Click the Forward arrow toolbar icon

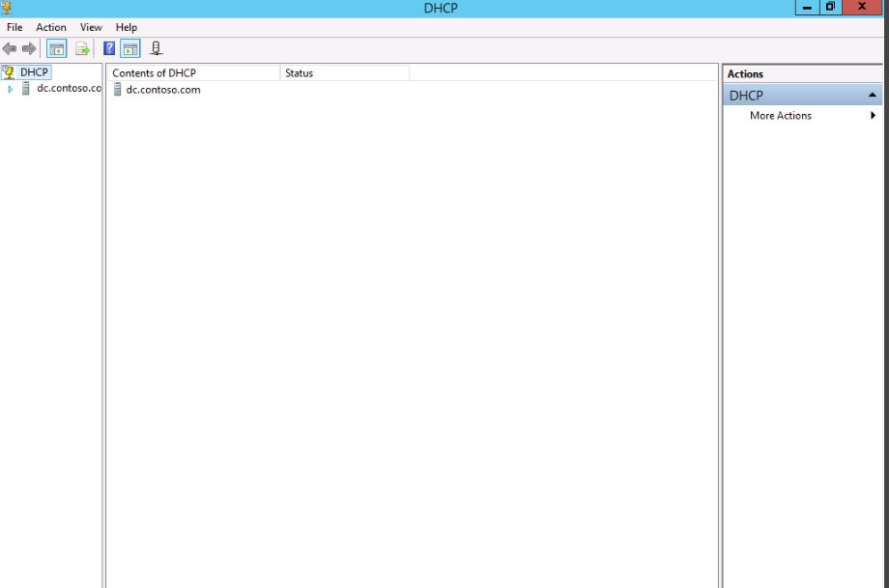[x=29, y=48]
